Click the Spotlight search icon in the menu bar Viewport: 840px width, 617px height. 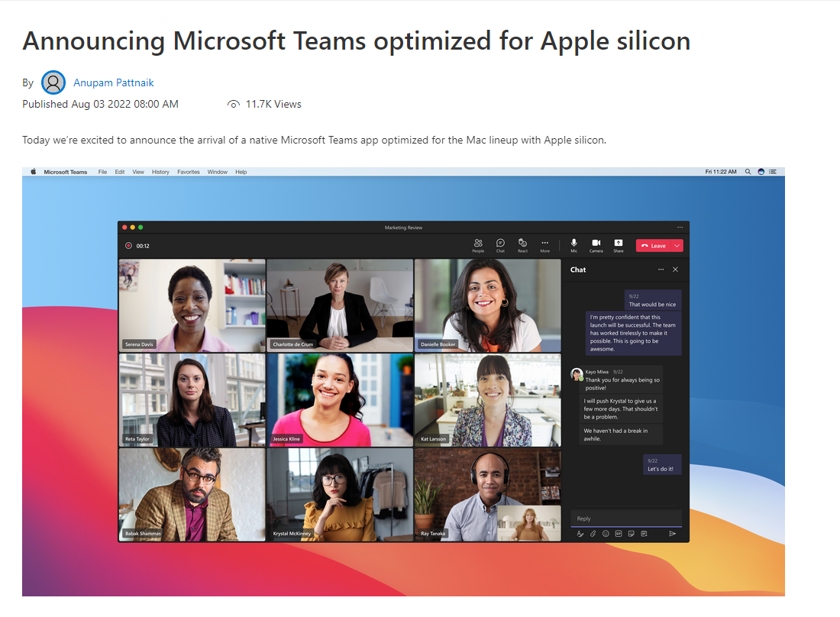pos(748,172)
